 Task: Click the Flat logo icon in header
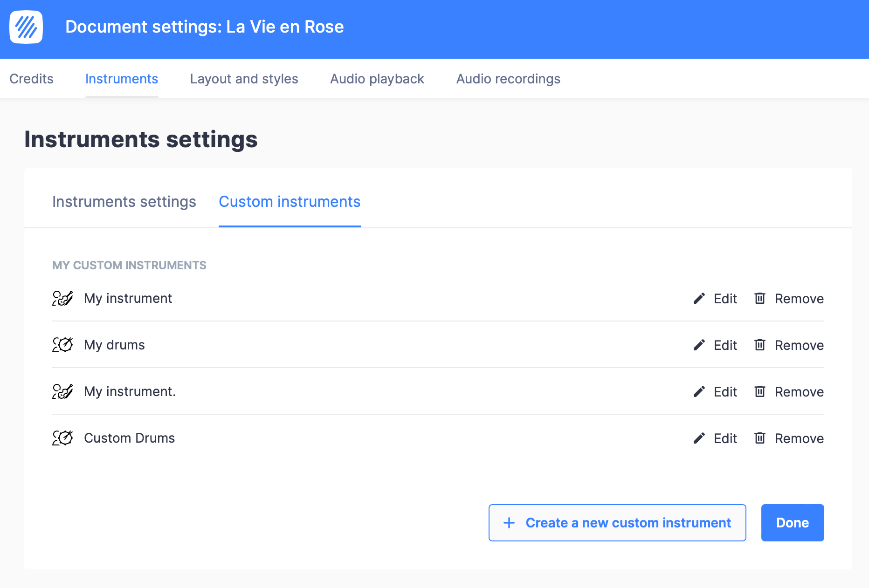(26, 27)
